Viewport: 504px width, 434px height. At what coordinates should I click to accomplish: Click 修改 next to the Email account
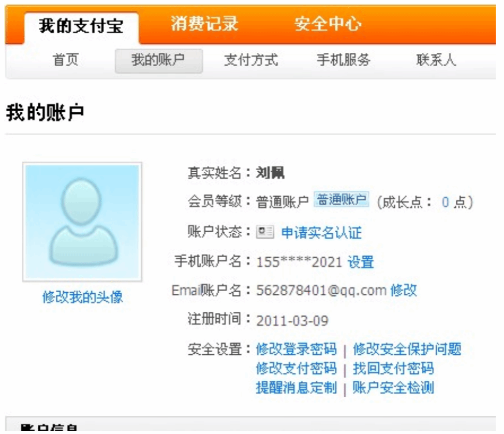pyautogui.click(x=404, y=291)
